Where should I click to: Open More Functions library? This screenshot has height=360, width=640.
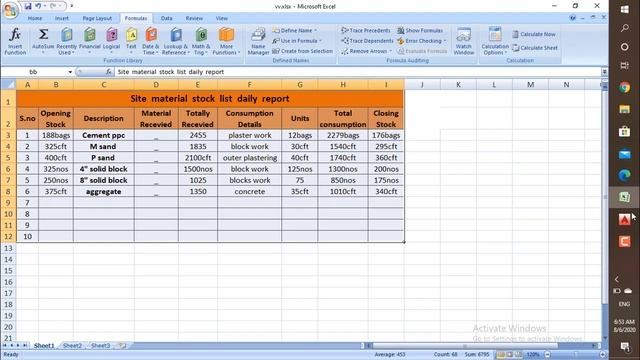click(226, 41)
